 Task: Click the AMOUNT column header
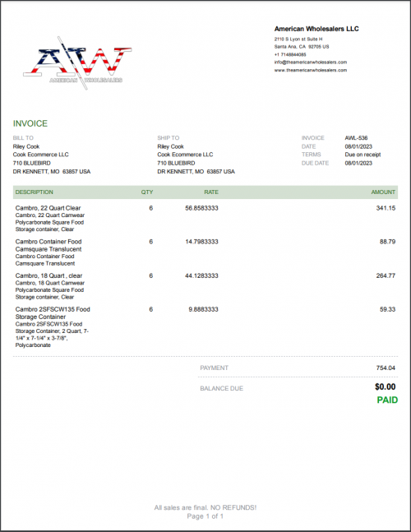(x=383, y=192)
